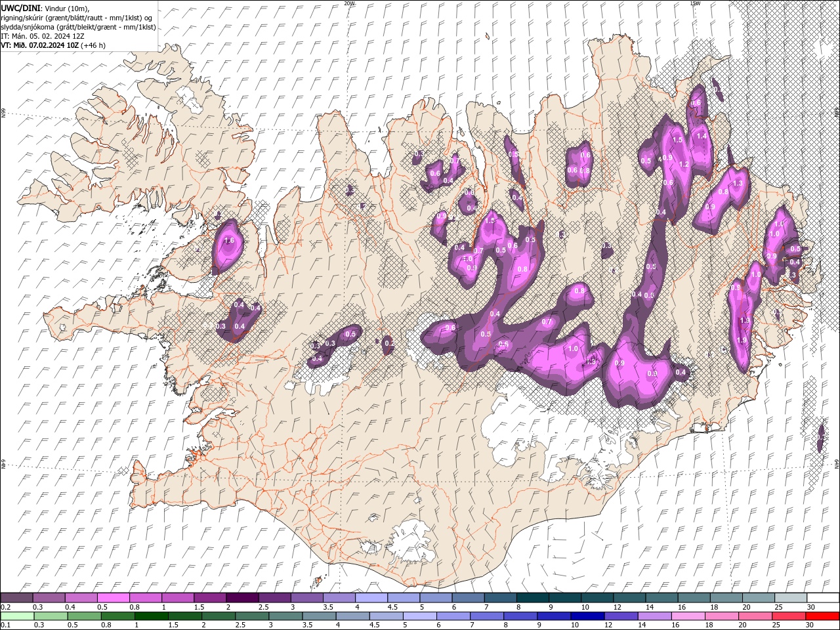This screenshot has width=840, height=630.
Task: Click the pale lavender 4 snow legend swatch
Action: click(371, 598)
